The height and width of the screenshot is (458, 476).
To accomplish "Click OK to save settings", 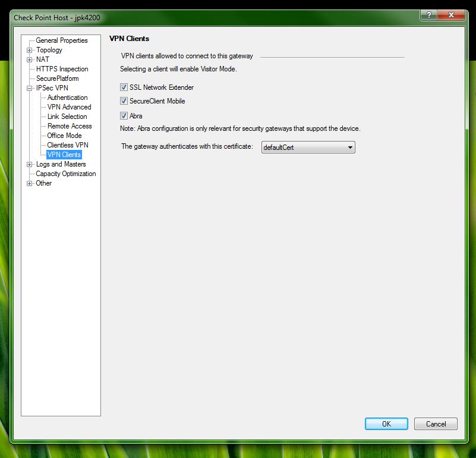I will click(x=386, y=424).
